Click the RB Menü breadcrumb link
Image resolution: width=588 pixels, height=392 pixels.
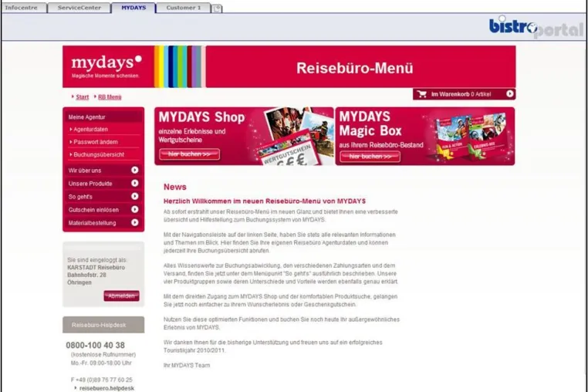click(x=110, y=96)
